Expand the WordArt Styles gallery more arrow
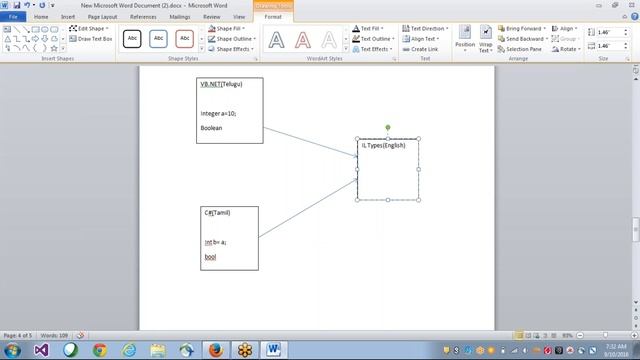Screen dimensions: 640x360 click(346, 49)
